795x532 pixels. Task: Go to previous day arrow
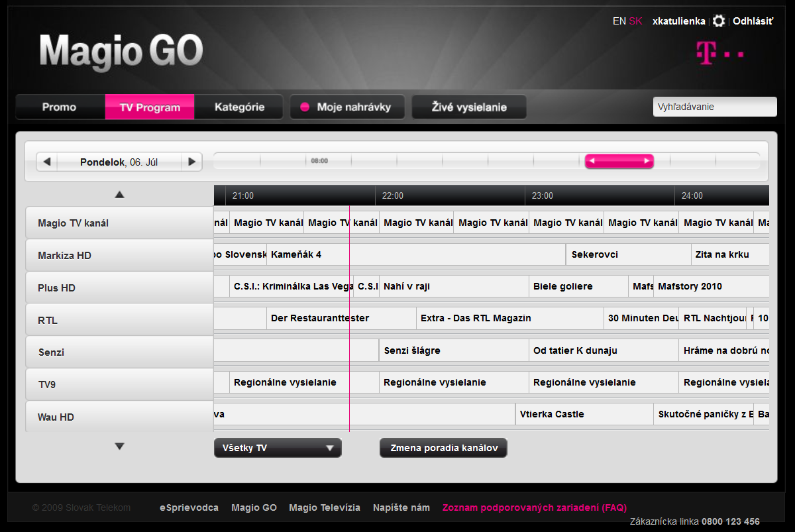pos(47,162)
